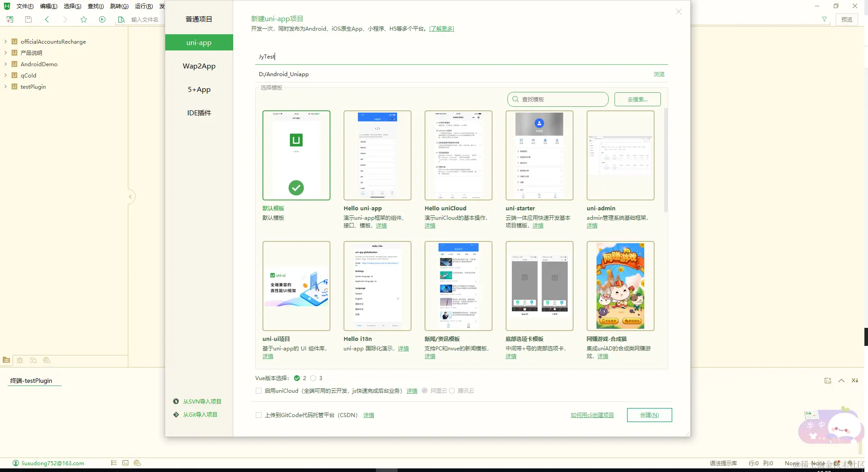Collapse the sidebar with the arrow handle
Screen dimensions: 868x472
pyautogui.click(x=131, y=196)
